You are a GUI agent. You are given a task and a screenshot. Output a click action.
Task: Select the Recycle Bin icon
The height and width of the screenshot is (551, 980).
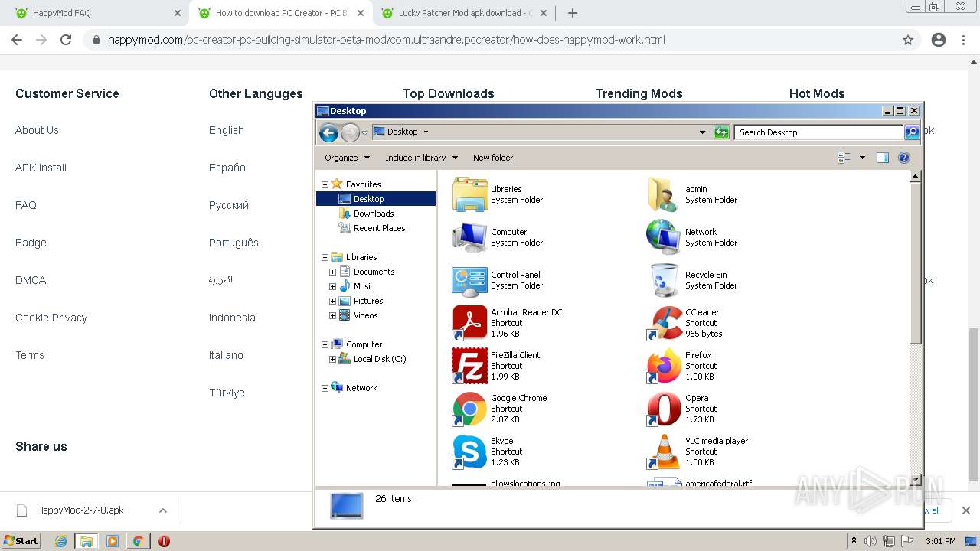click(664, 280)
